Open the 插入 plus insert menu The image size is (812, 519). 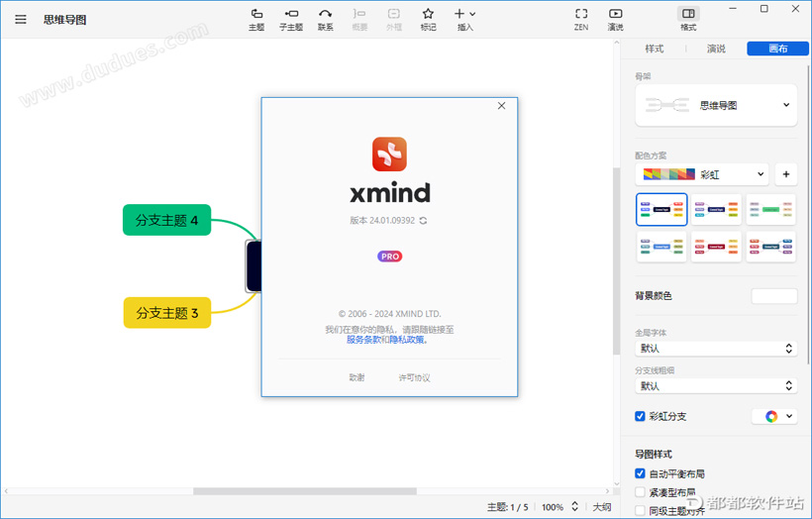465,20
